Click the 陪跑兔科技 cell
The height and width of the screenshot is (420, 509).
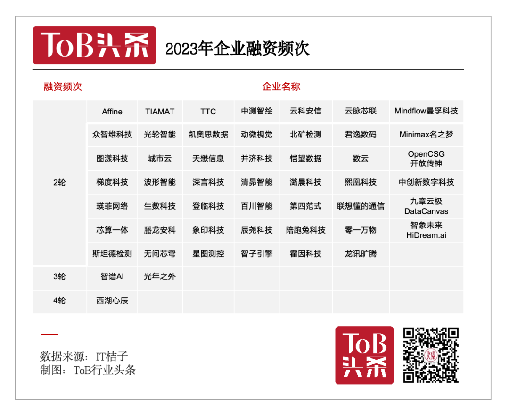305,230
